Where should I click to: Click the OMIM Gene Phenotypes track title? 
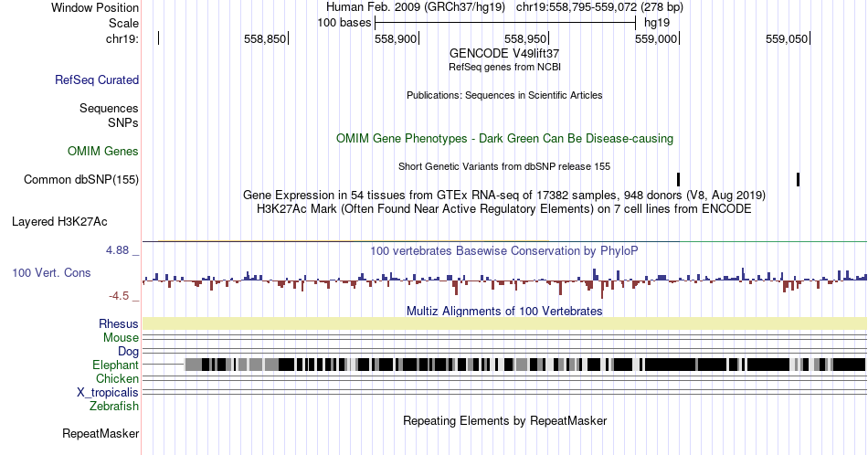click(504, 138)
